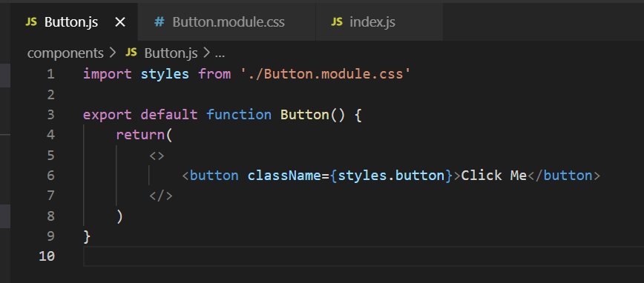This screenshot has height=283, width=644.
Task: Click the 'className' attribute on line 6
Action: pyautogui.click(x=284, y=176)
